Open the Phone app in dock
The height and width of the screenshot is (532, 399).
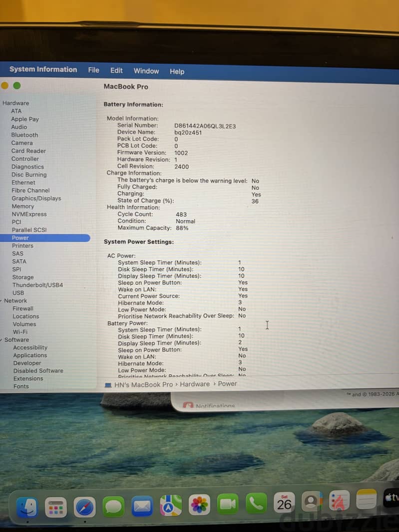point(256,504)
